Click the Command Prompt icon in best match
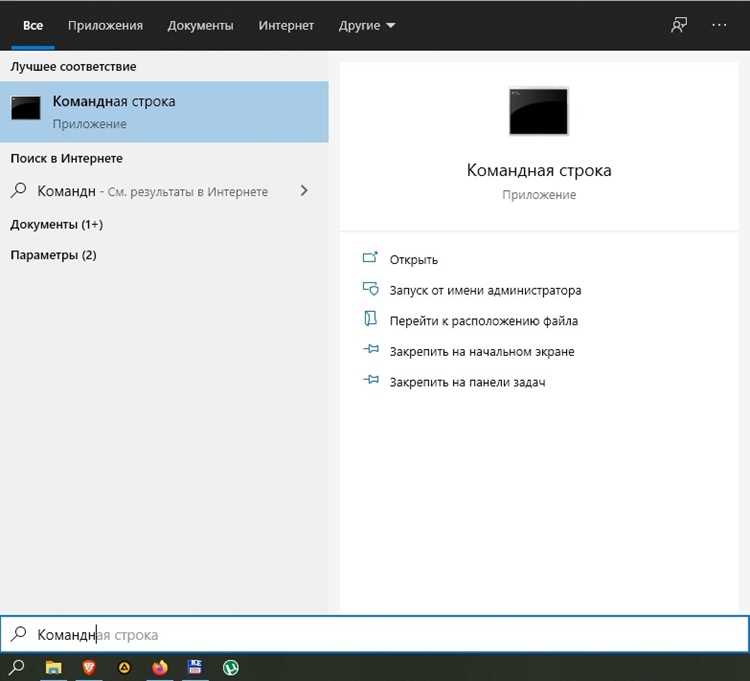The image size is (750, 681). tap(26, 108)
